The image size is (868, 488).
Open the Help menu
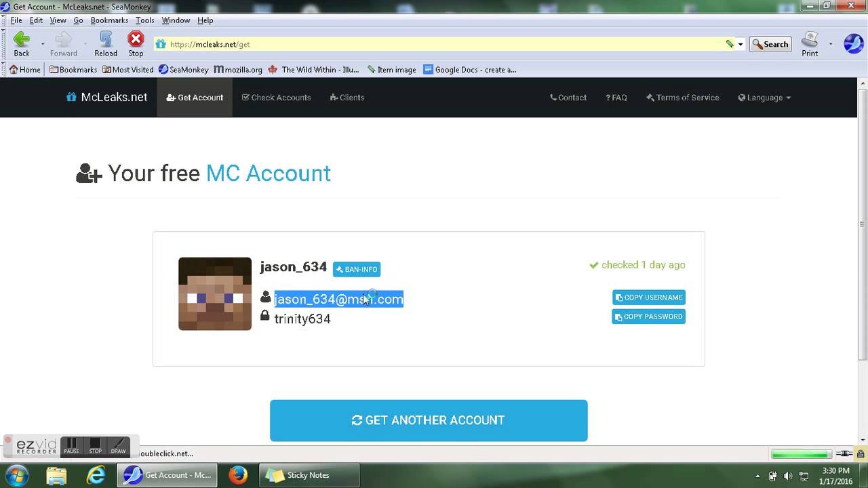click(205, 20)
